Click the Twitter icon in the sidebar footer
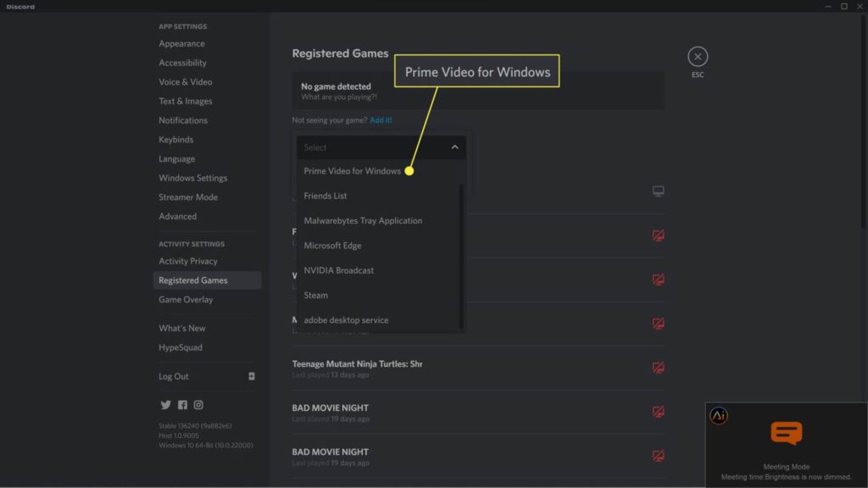Viewport: 868px width, 488px height. pyautogui.click(x=165, y=405)
